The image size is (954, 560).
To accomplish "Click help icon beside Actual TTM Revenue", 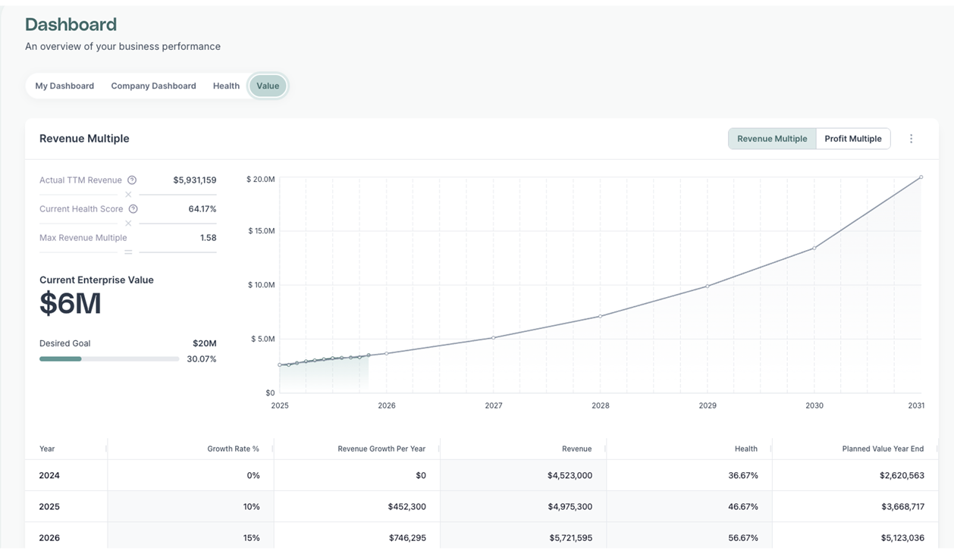I will 132,180.
